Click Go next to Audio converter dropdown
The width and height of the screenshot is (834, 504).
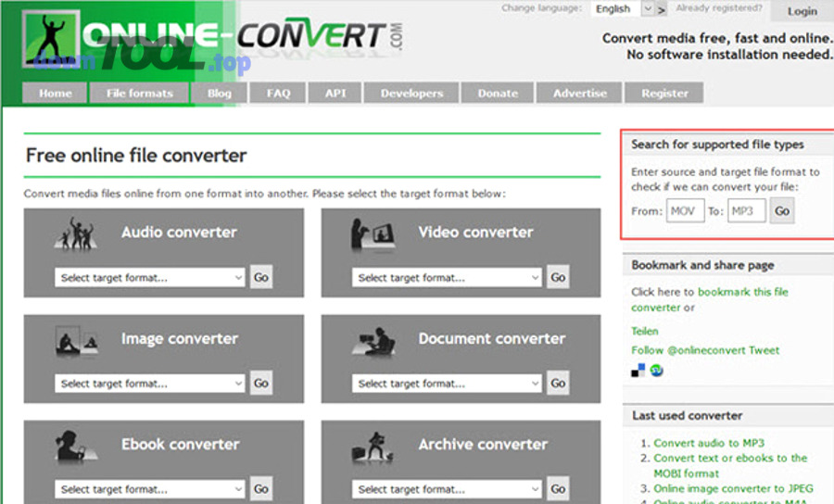[x=261, y=277]
